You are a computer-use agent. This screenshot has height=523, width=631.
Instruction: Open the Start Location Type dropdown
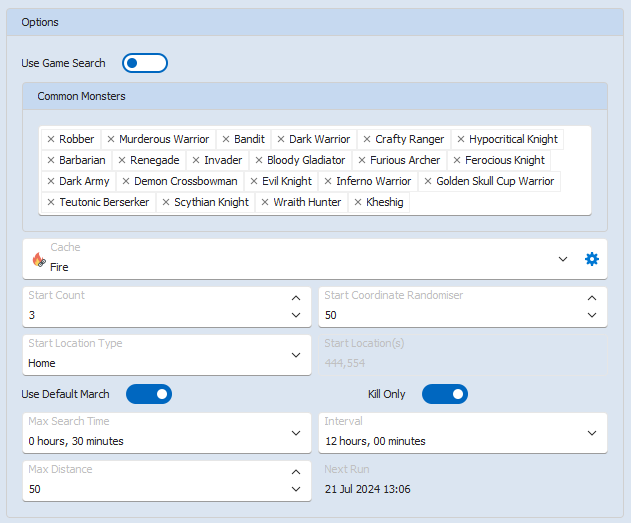pyautogui.click(x=295, y=355)
